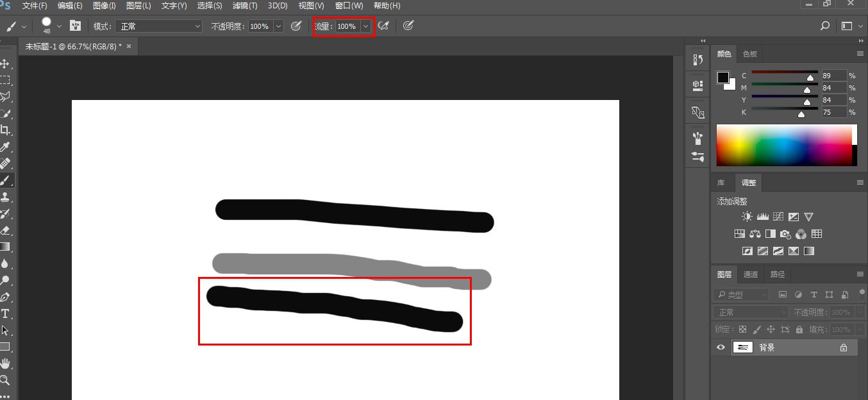
Task: Open the Brush Settings sliders icon in dock
Action: (697, 156)
